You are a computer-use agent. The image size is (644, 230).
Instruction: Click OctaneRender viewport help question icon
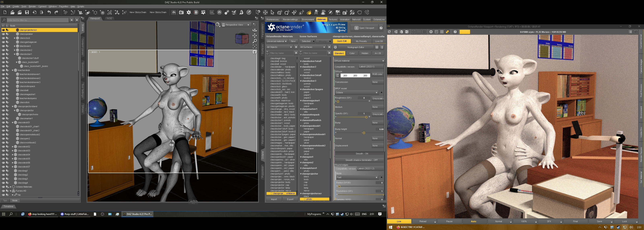pyautogui.click(x=455, y=32)
